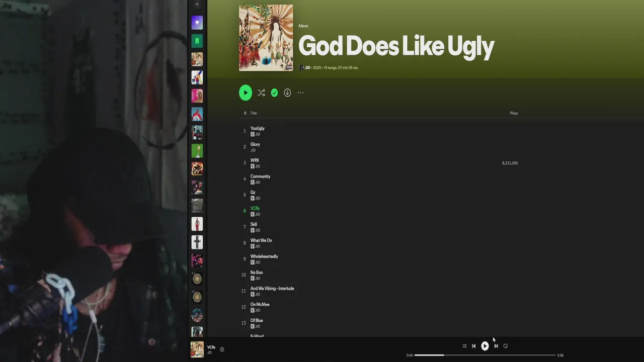
Task: Select the green VCRs track title
Action: point(255,208)
